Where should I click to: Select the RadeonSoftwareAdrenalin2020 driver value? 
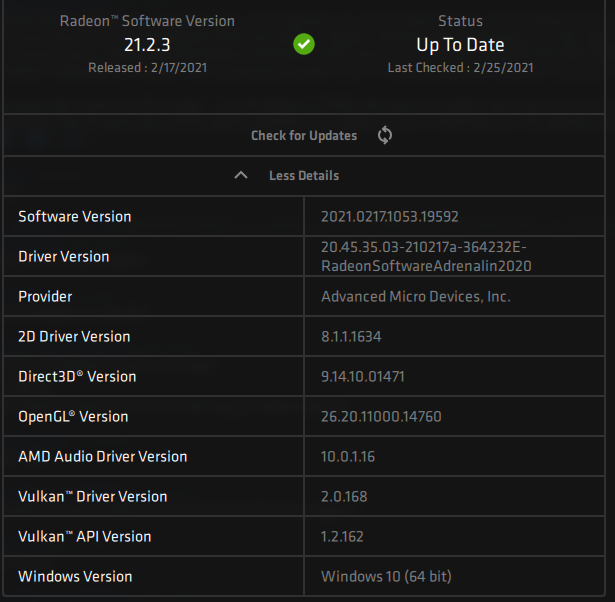tap(426, 256)
